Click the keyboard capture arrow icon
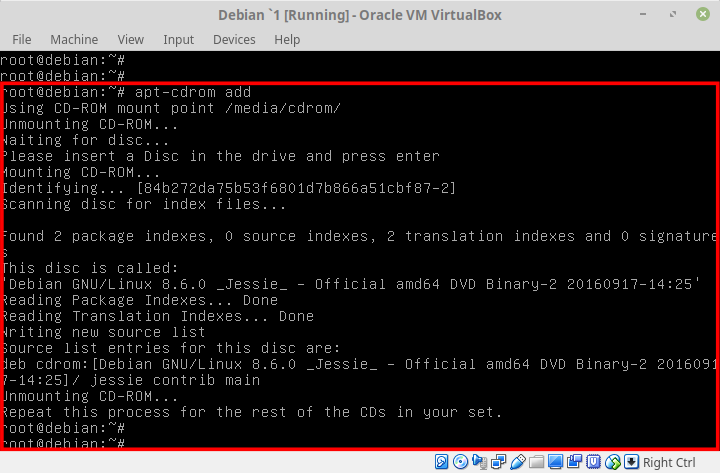The height and width of the screenshot is (473, 720). click(631, 462)
